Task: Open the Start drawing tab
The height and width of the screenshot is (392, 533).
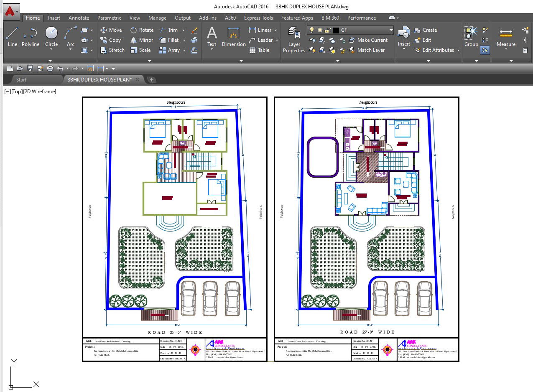Action: click(21, 79)
